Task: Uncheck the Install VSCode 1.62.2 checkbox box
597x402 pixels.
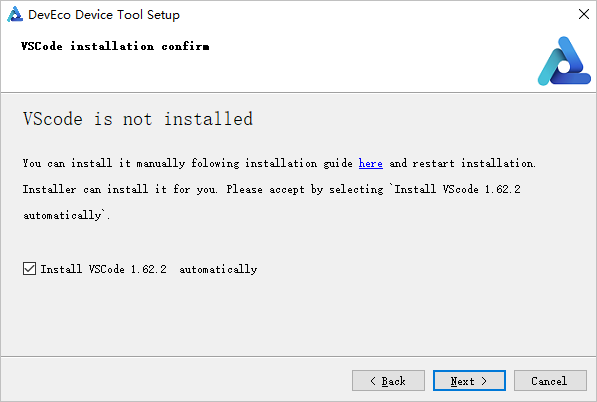Action: pos(29,268)
